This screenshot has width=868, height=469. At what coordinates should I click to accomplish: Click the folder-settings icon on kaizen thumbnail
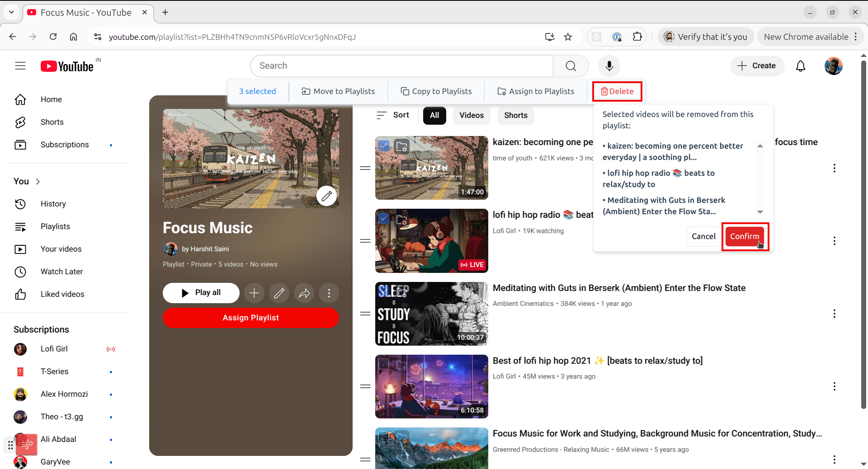pyautogui.click(x=401, y=146)
